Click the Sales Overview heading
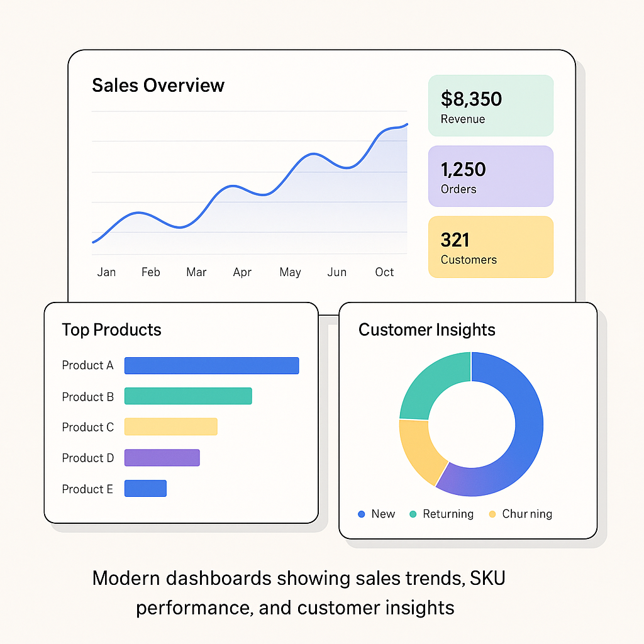The height and width of the screenshot is (644, 644). click(158, 86)
